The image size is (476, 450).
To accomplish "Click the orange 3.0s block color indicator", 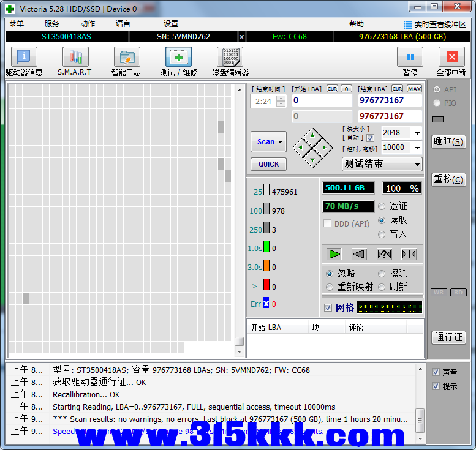I will tap(266, 265).
